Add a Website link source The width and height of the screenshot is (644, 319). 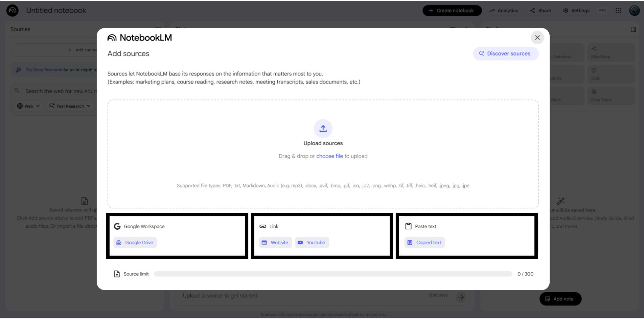tap(275, 243)
